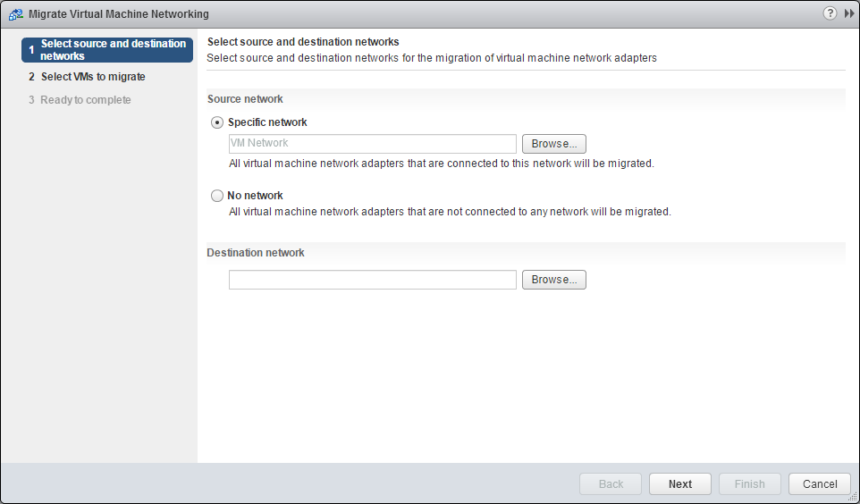Click the Migrate Virtual Machine Networking title text
Image resolution: width=860 pixels, height=504 pixels.
point(119,14)
